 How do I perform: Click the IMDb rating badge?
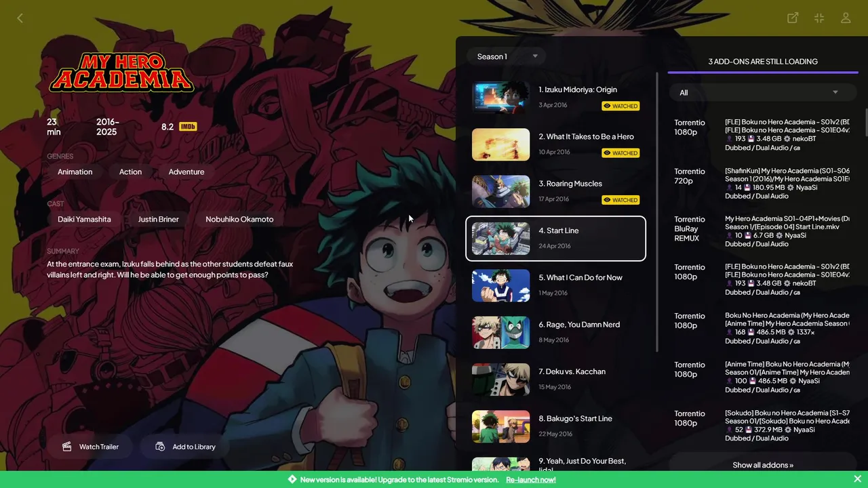188,127
